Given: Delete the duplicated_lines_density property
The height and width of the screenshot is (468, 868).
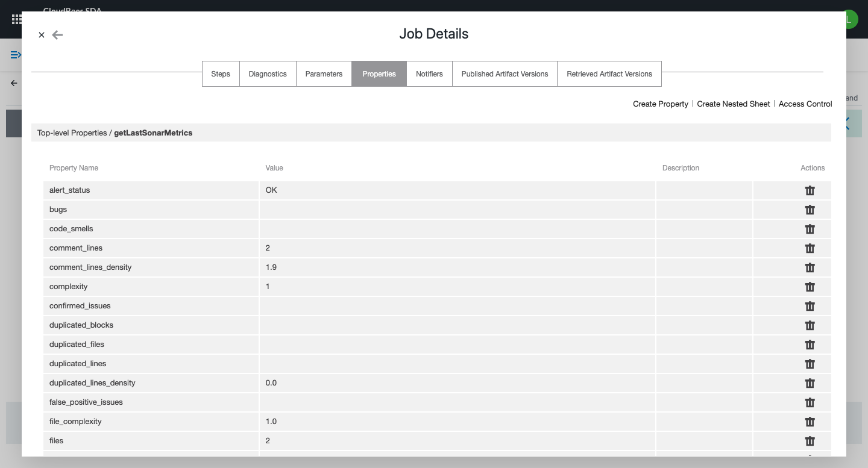Looking at the screenshot, I should [810, 383].
